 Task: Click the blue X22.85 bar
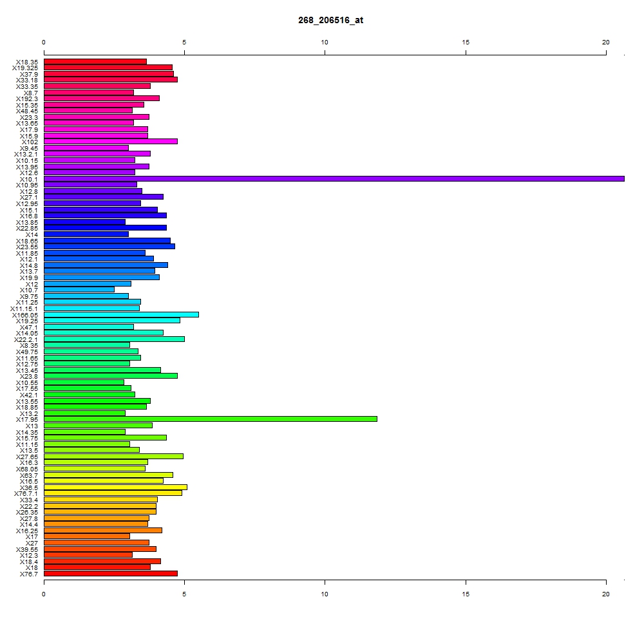click(105, 227)
